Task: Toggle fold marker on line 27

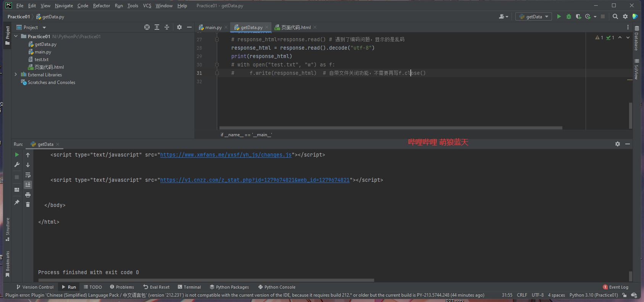Action: click(x=217, y=39)
